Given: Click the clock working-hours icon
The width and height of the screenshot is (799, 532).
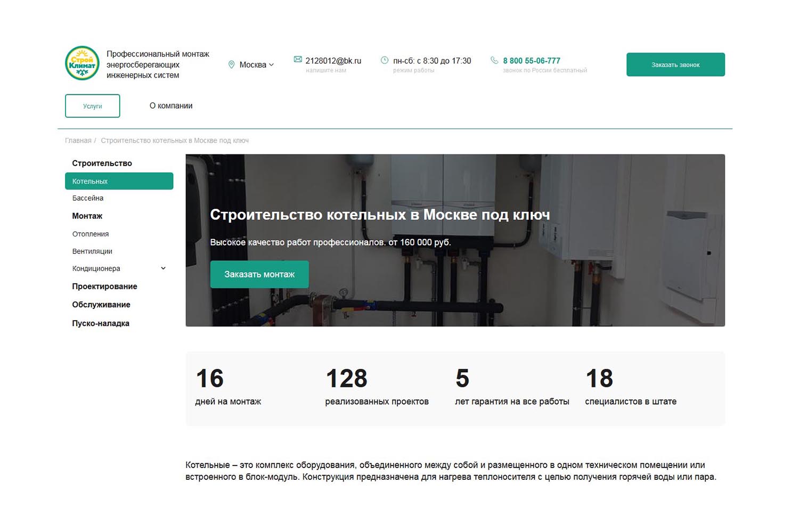Looking at the screenshot, I should 385,60.
